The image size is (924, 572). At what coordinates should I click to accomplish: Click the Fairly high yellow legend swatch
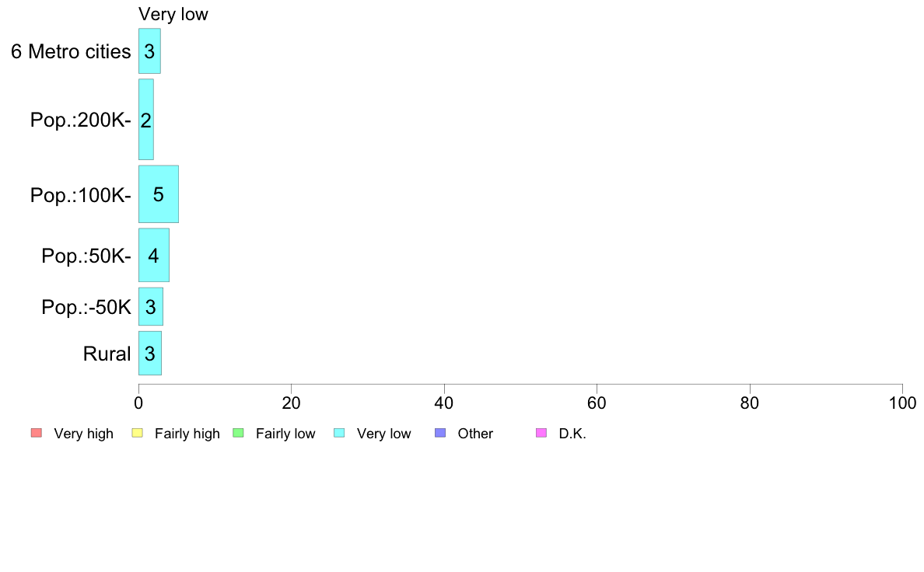(x=138, y=433)
